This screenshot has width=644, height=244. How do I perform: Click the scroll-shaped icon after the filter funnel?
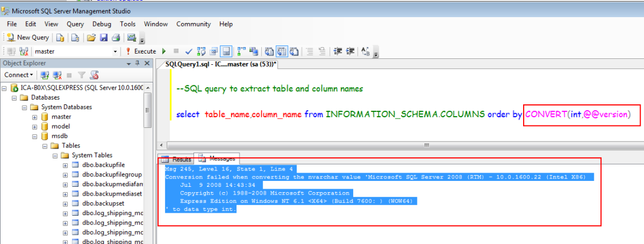click(x=94, y=75)
